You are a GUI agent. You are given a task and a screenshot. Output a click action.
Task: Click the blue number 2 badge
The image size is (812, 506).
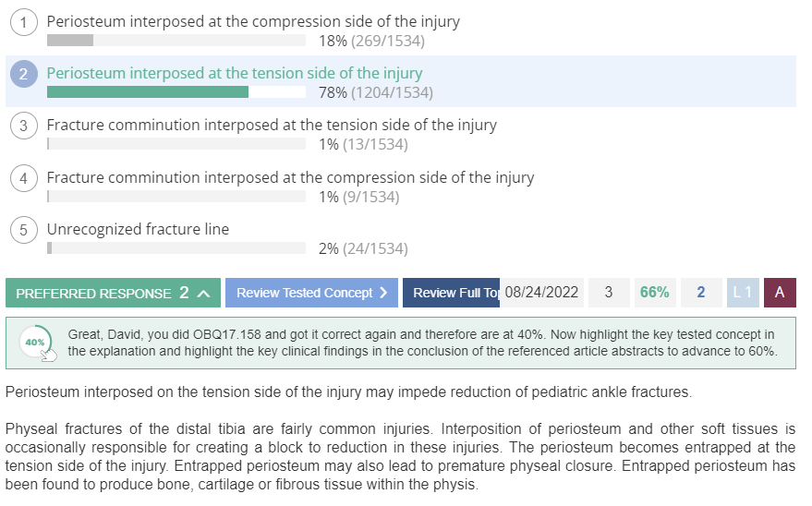point(701,293)
